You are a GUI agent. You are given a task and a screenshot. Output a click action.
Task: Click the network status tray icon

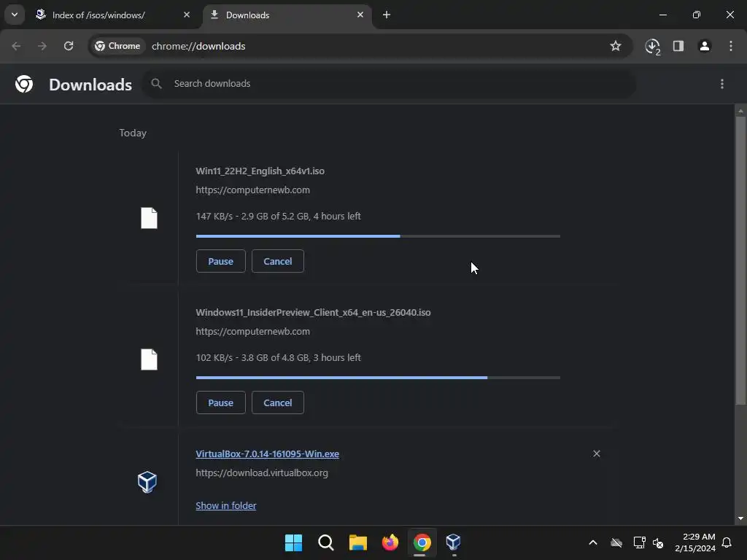[x=639, y=542]
